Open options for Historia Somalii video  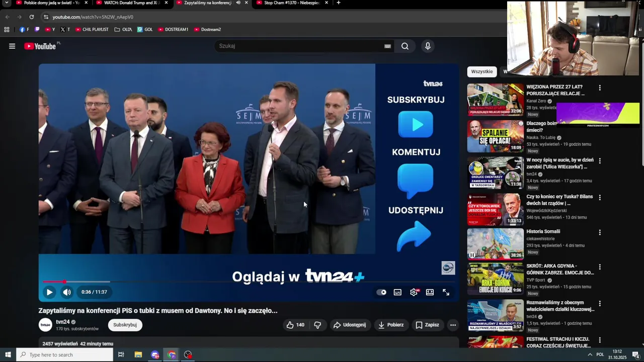600,232
